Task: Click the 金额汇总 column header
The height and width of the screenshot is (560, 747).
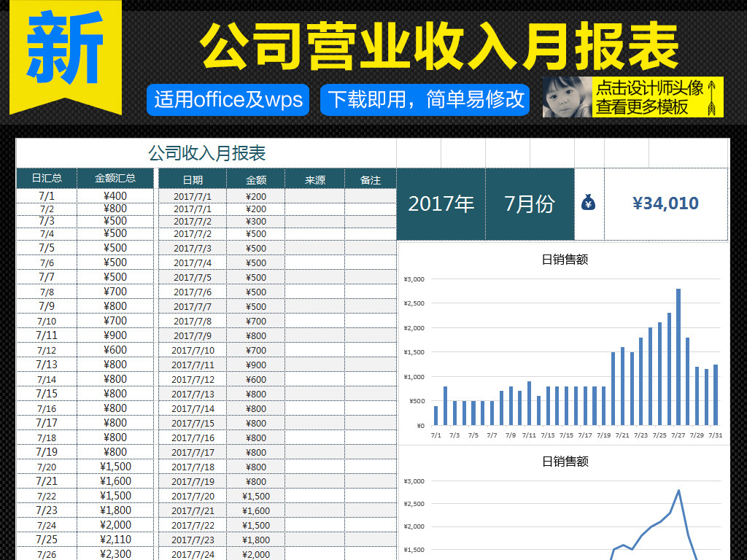Action: (x=115, y=179)
